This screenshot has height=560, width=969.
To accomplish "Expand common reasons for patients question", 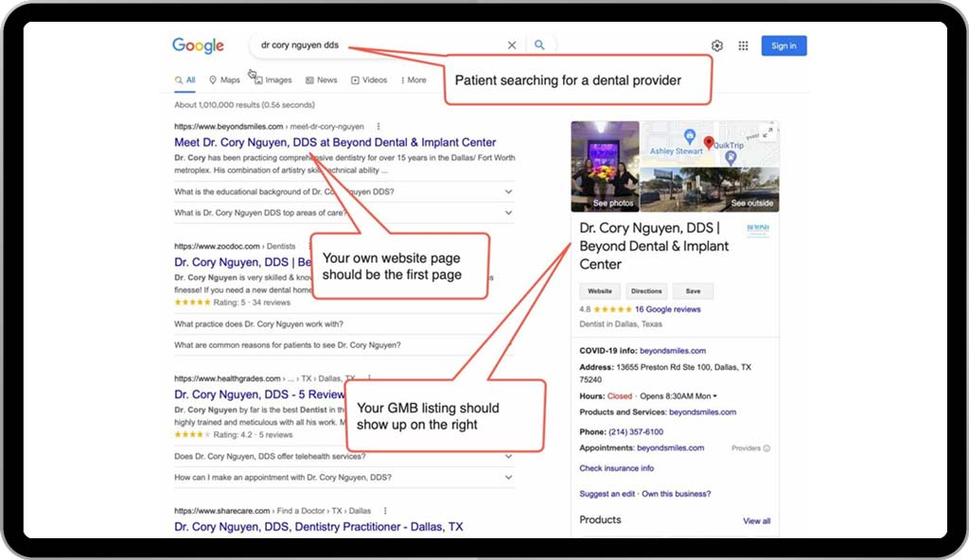I will tap(344, 345).
